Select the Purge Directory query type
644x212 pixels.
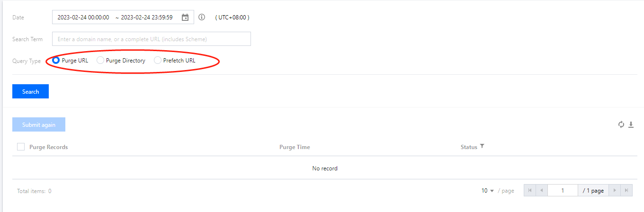(100, 61)
